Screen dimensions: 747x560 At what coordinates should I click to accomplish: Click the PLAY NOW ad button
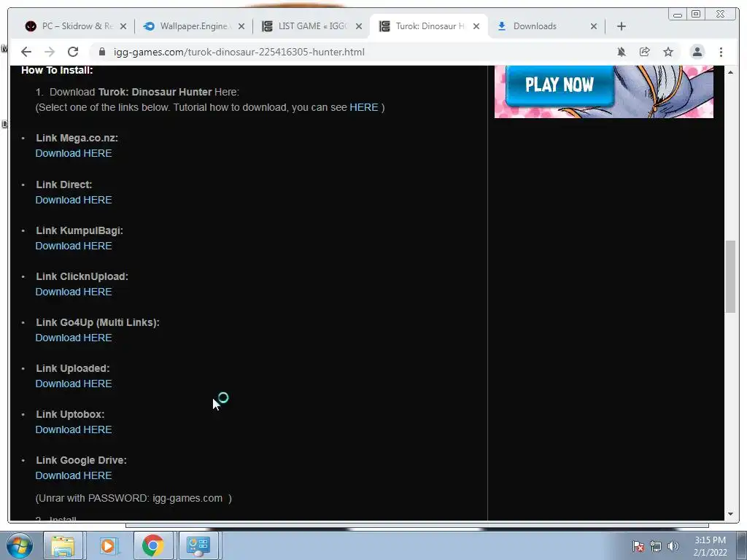click(560, 85)
